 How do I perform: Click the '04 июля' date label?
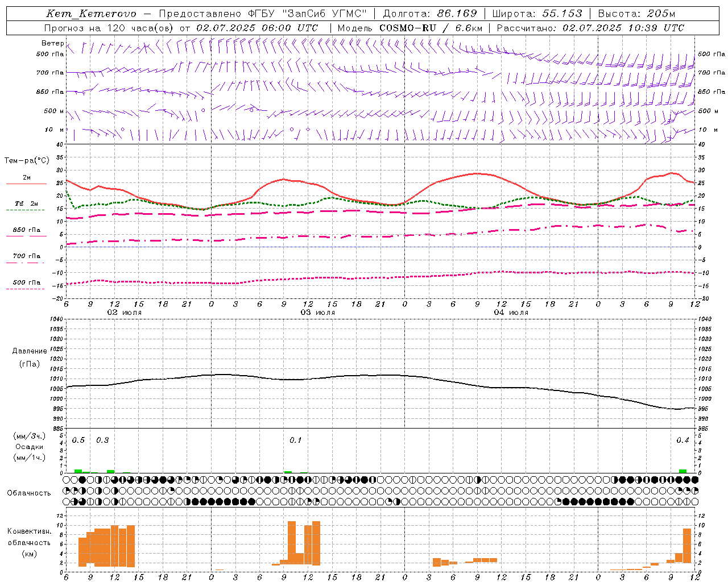(511, 313)
